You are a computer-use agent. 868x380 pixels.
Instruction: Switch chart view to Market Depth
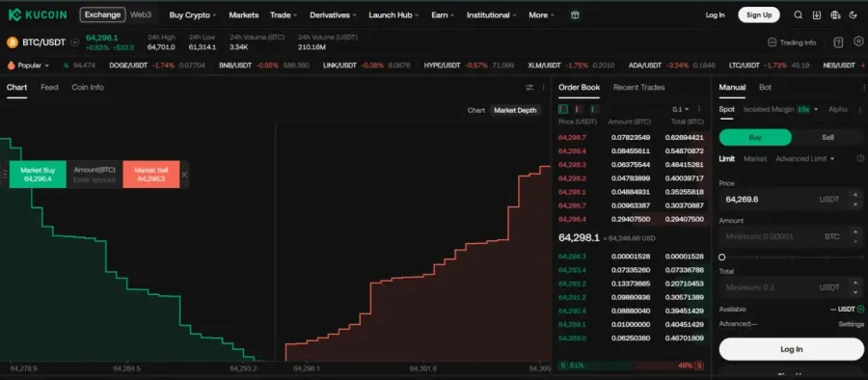click(515, 110)
